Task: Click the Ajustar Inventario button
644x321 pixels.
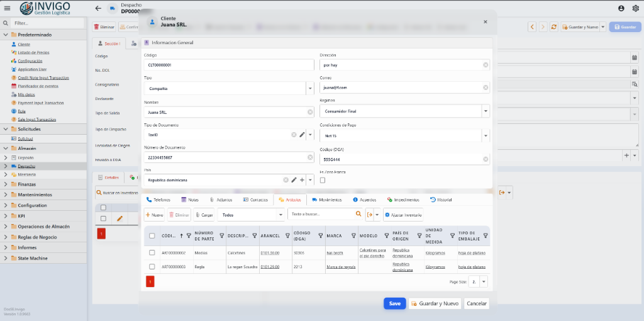Action: (x=403, y=215)
